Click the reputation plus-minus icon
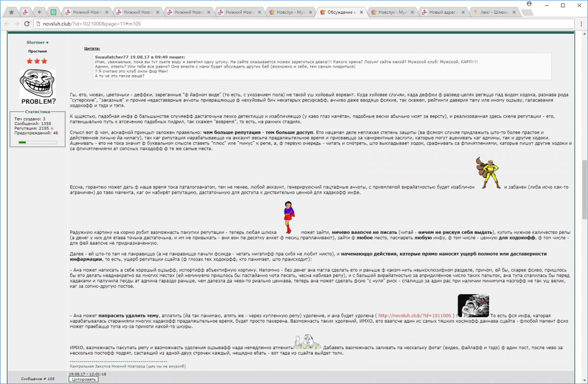The height and width of the screenshot is (384, 588). pos(52,128)
